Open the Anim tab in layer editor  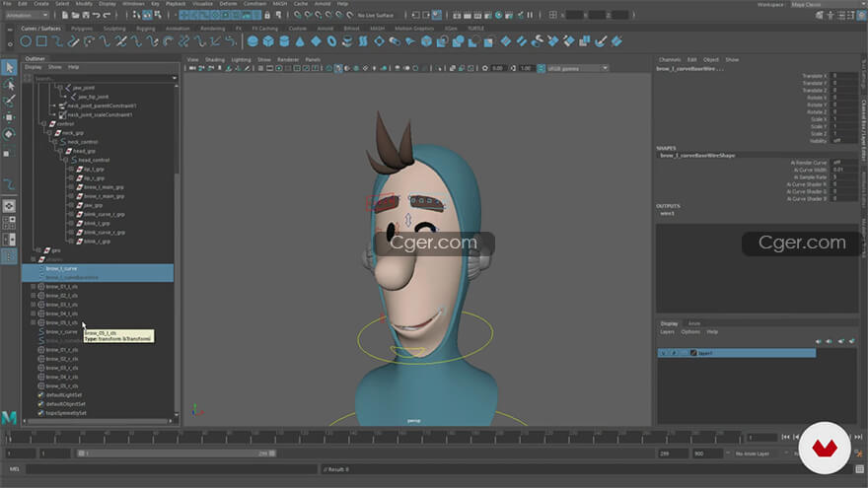(x=694, y=323)
